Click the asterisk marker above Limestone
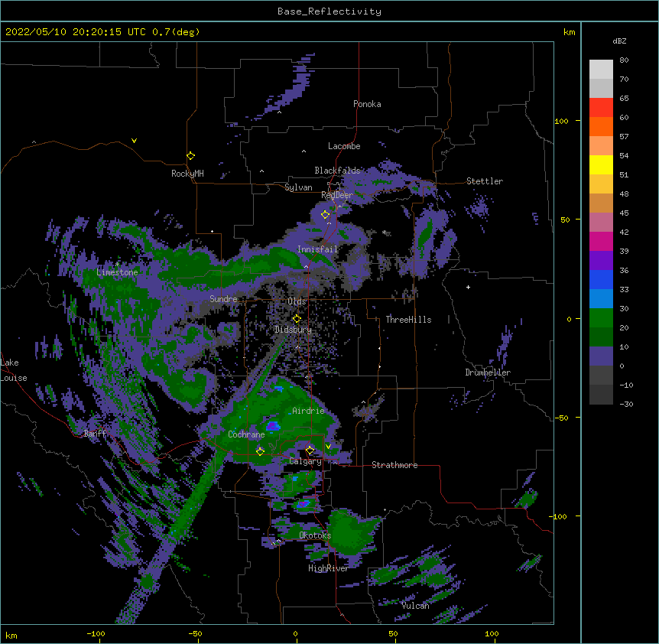 pos(117,264)
